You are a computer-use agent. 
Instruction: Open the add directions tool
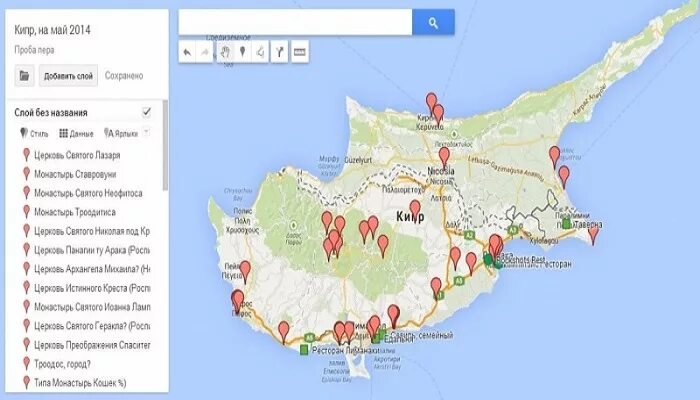tap(279, 52)
